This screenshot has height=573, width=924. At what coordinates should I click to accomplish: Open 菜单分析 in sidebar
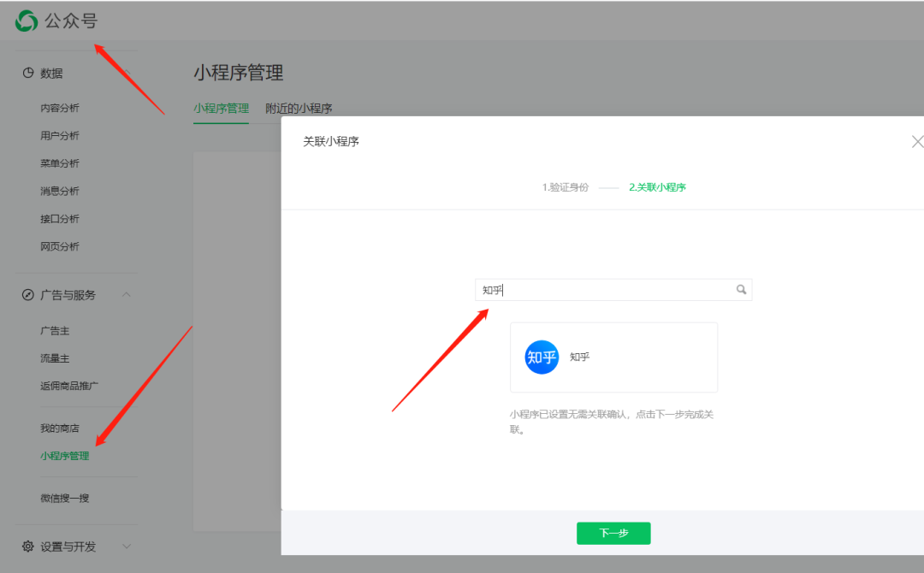pos(60,163)
